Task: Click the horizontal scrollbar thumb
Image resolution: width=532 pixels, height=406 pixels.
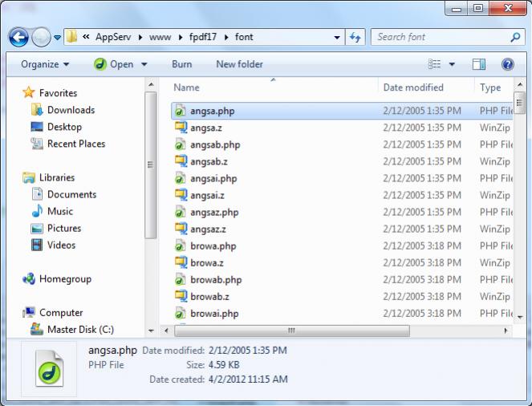Action: 292,331
